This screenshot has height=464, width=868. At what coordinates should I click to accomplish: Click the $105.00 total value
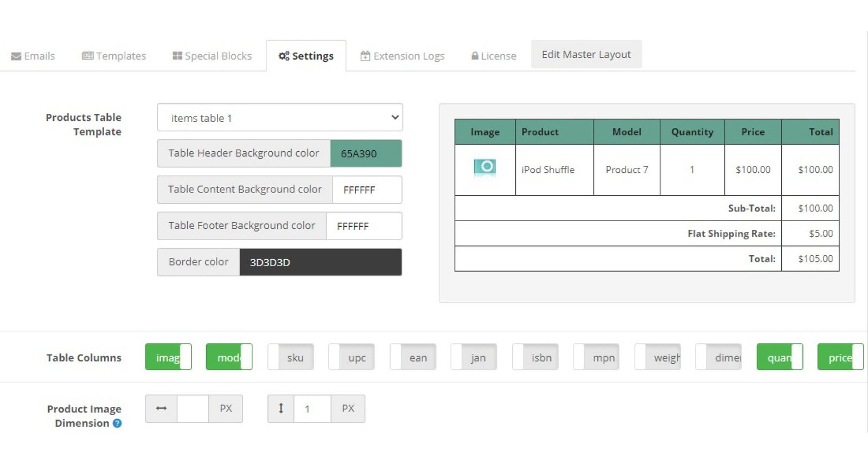pyautogui.click(x=815, y=259)
